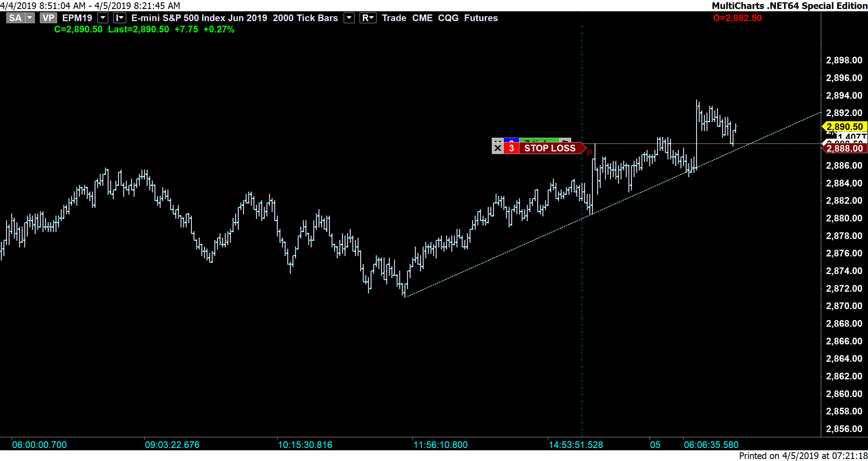Click the EPM19 symbol name
This screenshot has width=868, height=461.
[77, 18]
